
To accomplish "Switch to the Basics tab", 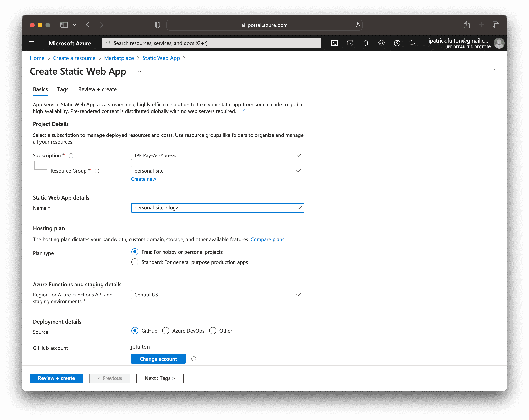I will point(40,89).
